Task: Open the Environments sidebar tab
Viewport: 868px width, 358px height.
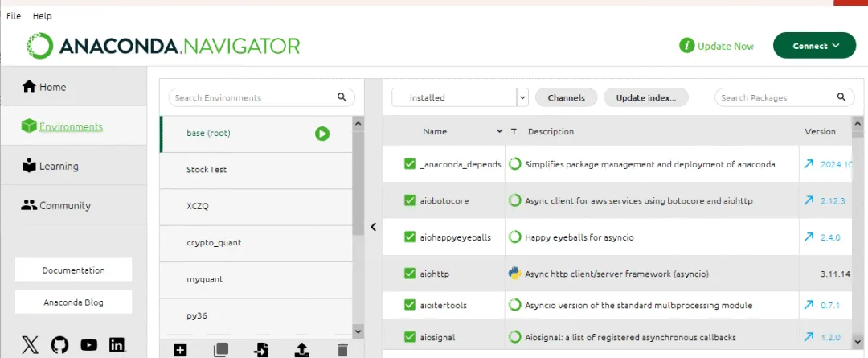Action: [x=74, y=126]
